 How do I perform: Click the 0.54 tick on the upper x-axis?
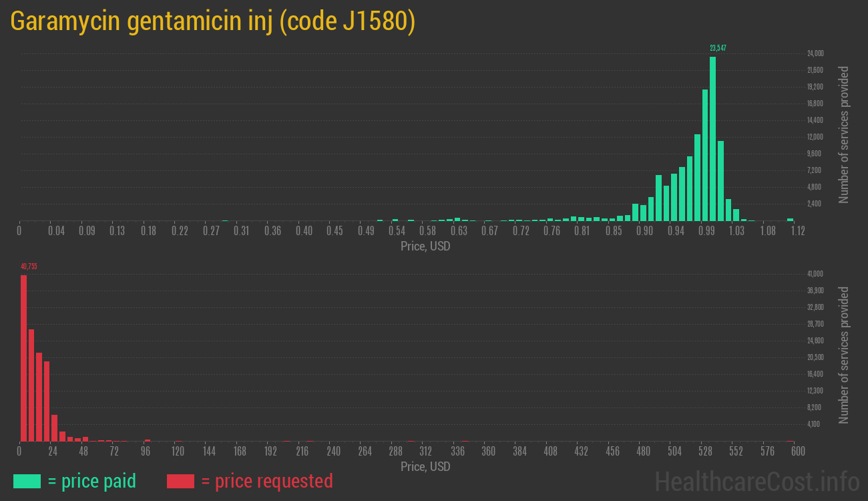pos(397,231)
